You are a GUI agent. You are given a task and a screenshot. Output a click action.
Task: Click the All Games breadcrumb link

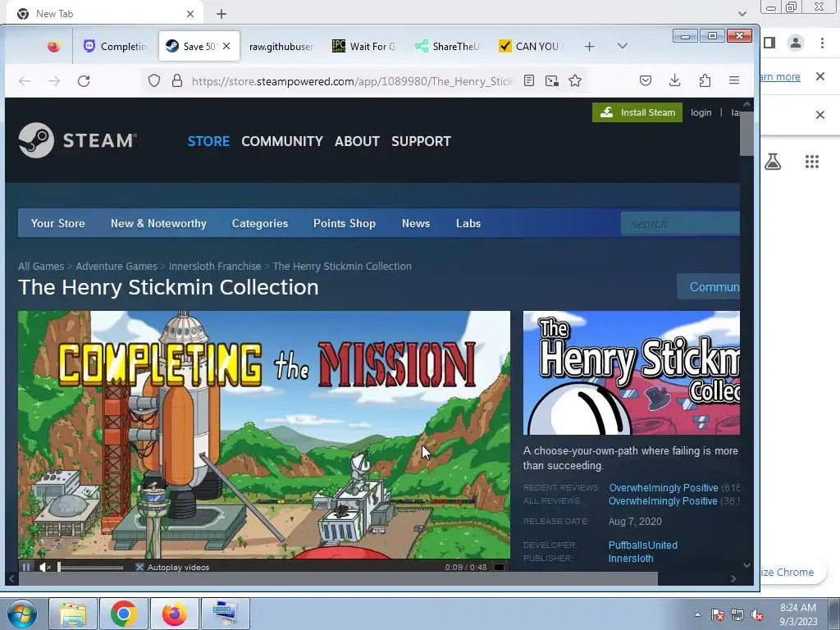coord(41,267)
